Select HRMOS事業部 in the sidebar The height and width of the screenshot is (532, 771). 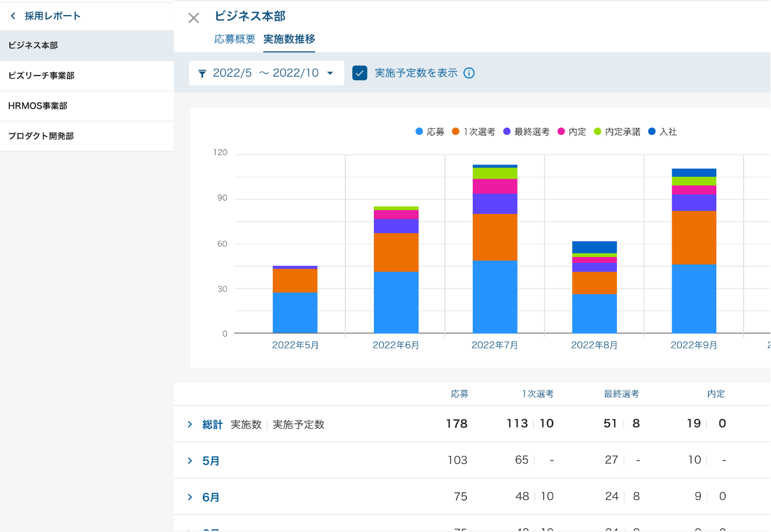[x=38, y=106]
